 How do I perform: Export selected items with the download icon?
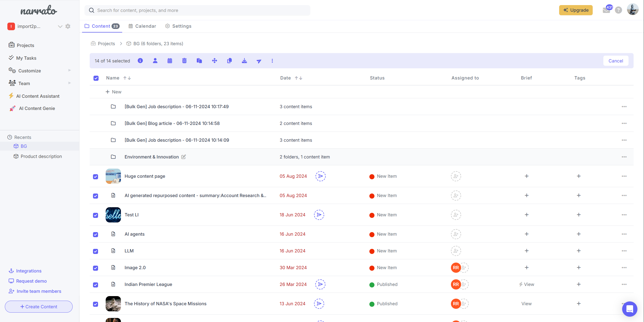click(x=244, y=61)
